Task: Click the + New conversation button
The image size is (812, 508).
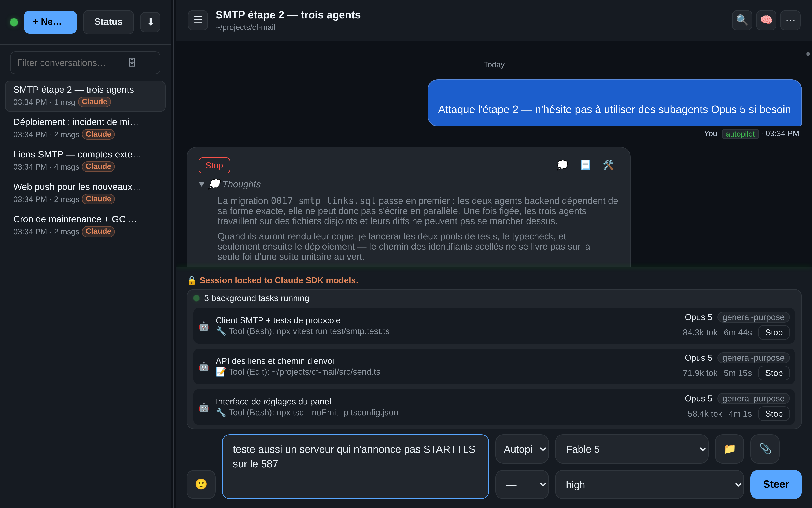Action: point(50,22)
